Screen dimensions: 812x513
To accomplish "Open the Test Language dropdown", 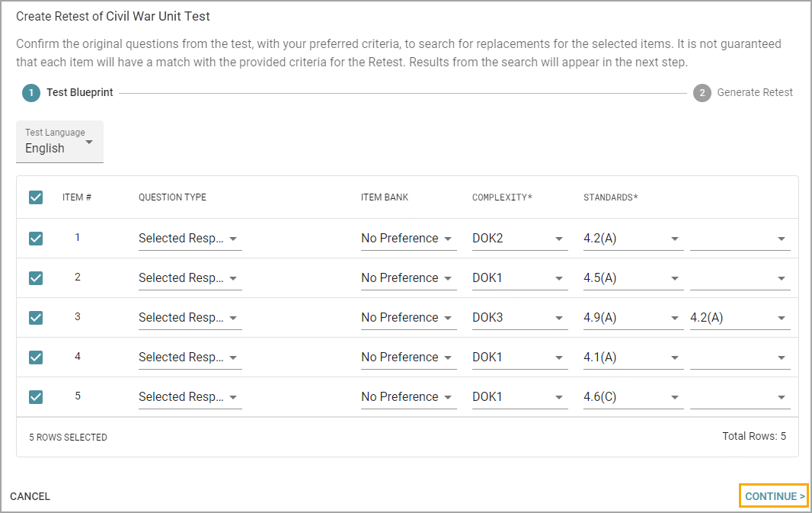I will 59,142.
